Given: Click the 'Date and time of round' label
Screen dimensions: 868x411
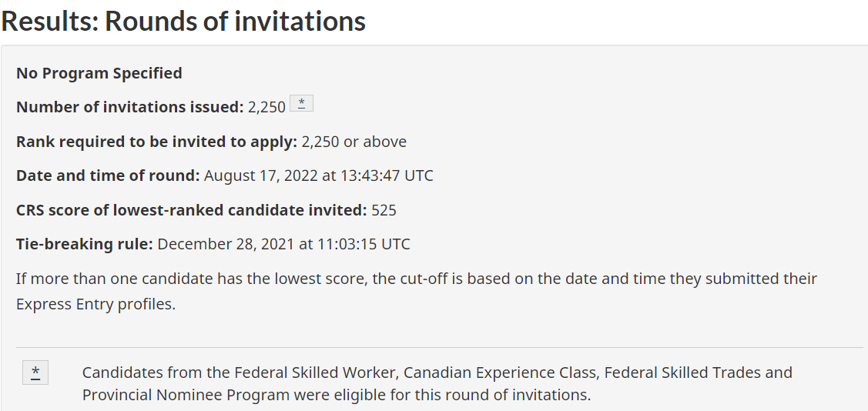Looking at the screenshot, I should [108, 175].
